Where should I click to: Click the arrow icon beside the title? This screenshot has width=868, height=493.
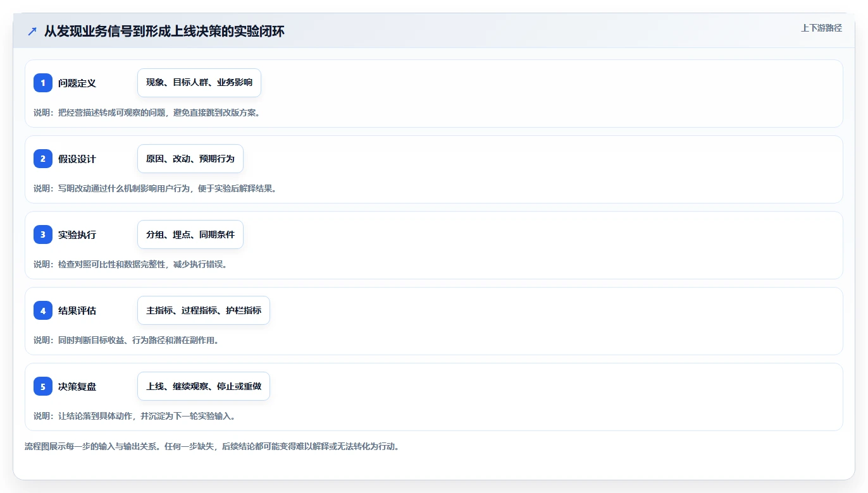click(x=32, y=32)
